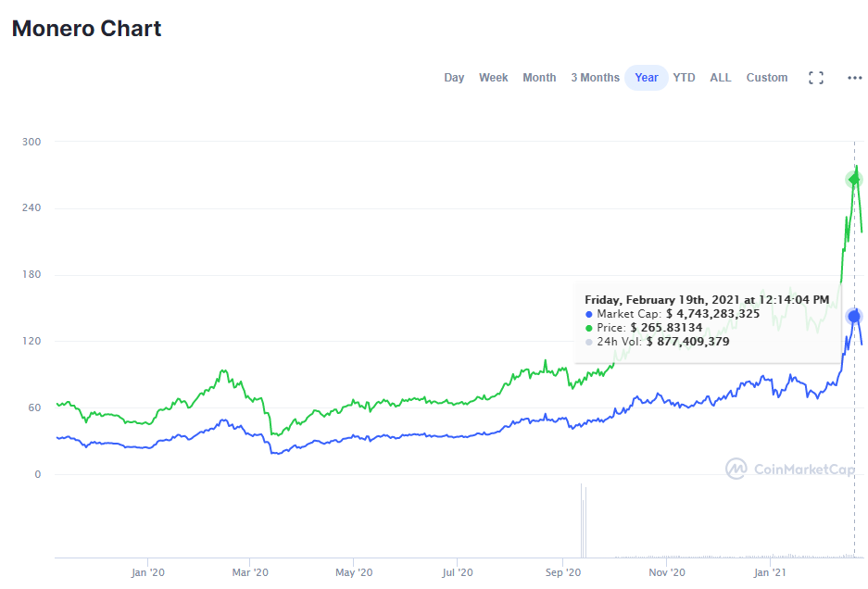Click the 120 y-axis label
This screenshot has height=589, width=868.
(x=31, y=341)
